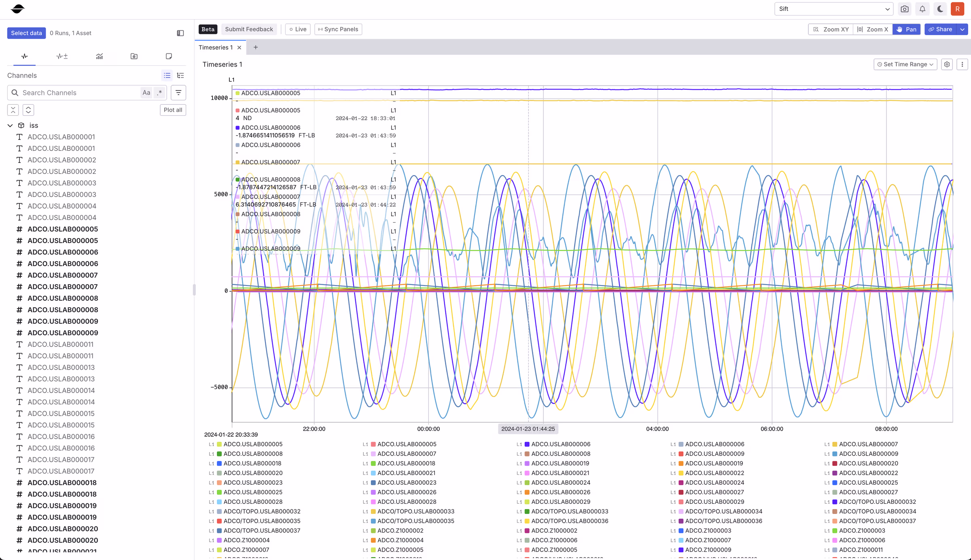Image resolution: width=971 pixels, height=560 pixels.
Task: Close the Timeseries 1 tab
Action: tap(240, 48)
